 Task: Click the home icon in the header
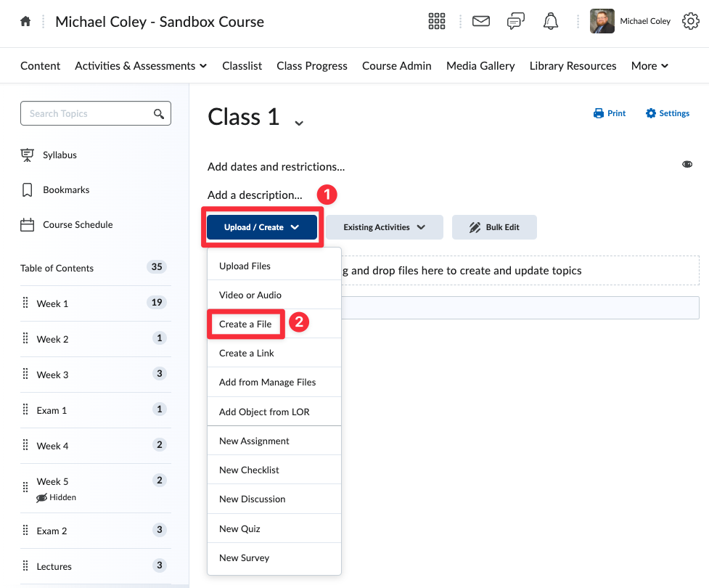pyautogui.click(x=25, y=22)
